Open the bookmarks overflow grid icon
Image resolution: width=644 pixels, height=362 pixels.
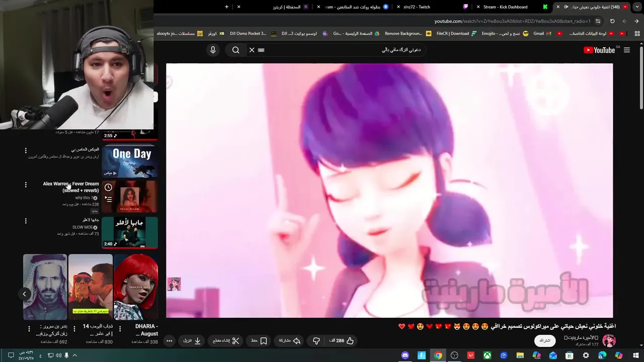637,34
